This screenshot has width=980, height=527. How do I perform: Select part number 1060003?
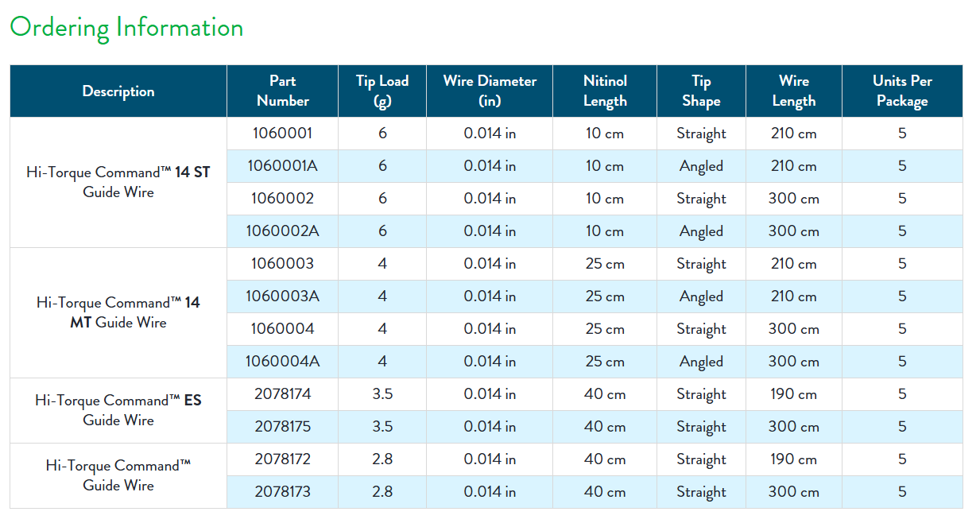coord(283,264)
